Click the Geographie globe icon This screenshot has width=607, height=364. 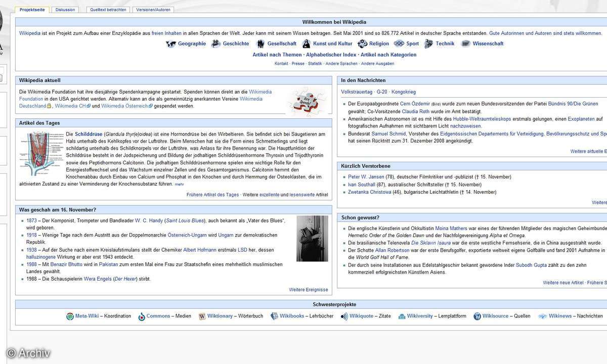tap(170, 43)
